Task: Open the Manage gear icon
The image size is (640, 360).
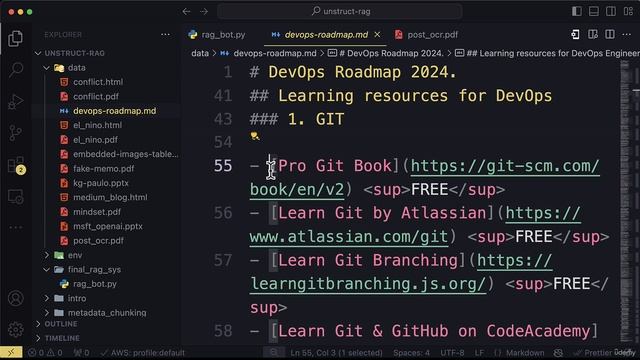Action: tap(16, 329)
